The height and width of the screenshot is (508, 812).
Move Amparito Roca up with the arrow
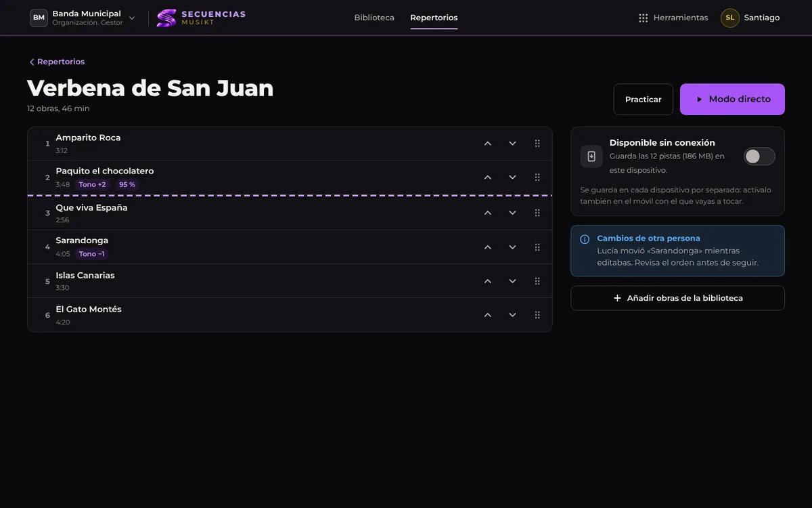(x=487, y=144)
